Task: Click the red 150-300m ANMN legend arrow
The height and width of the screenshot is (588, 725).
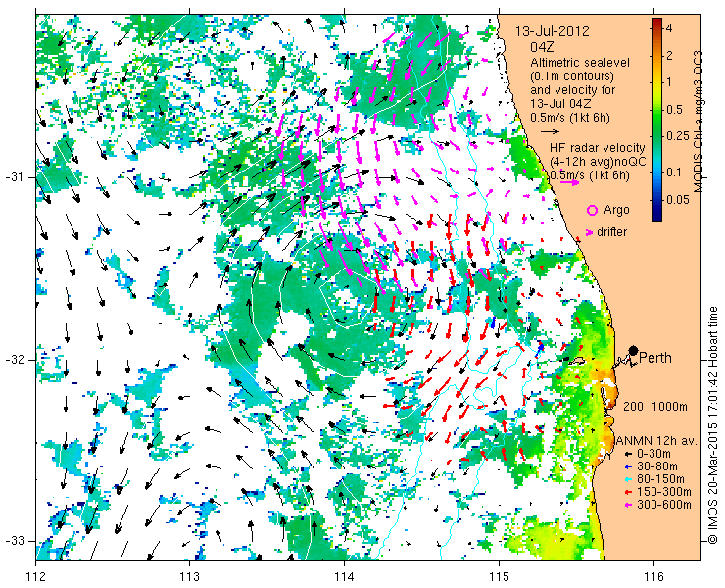Action: (x=628, y=492)
